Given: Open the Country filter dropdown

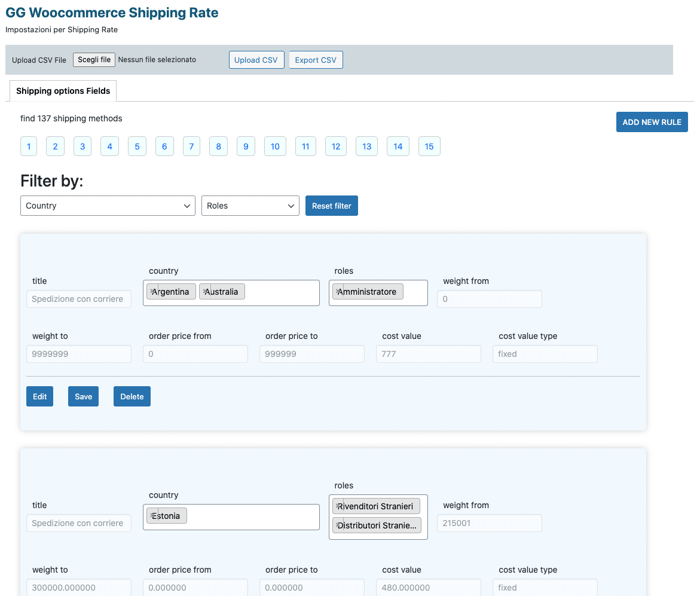Looking at the screenshot, I should coord(108,206).
